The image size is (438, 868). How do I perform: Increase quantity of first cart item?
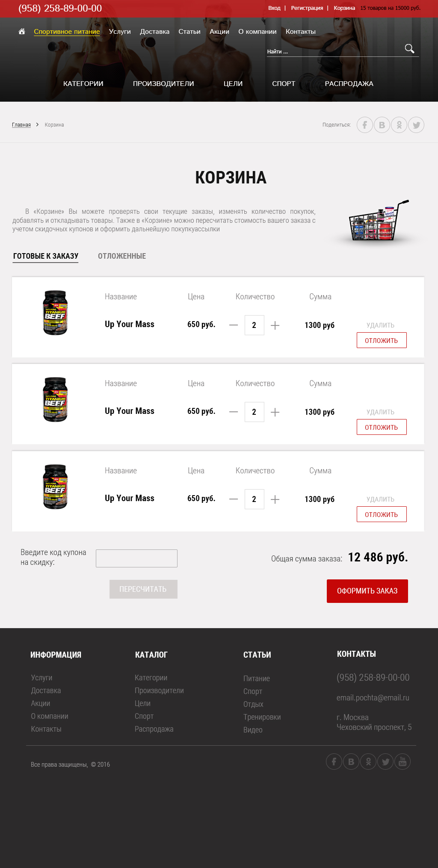[x=275, y=325]
